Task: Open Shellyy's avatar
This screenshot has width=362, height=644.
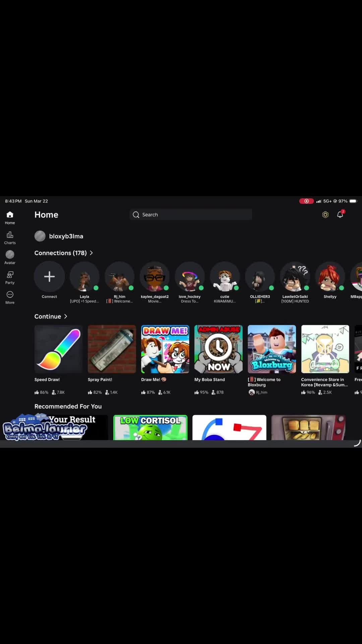Action: tap(330, 276)
